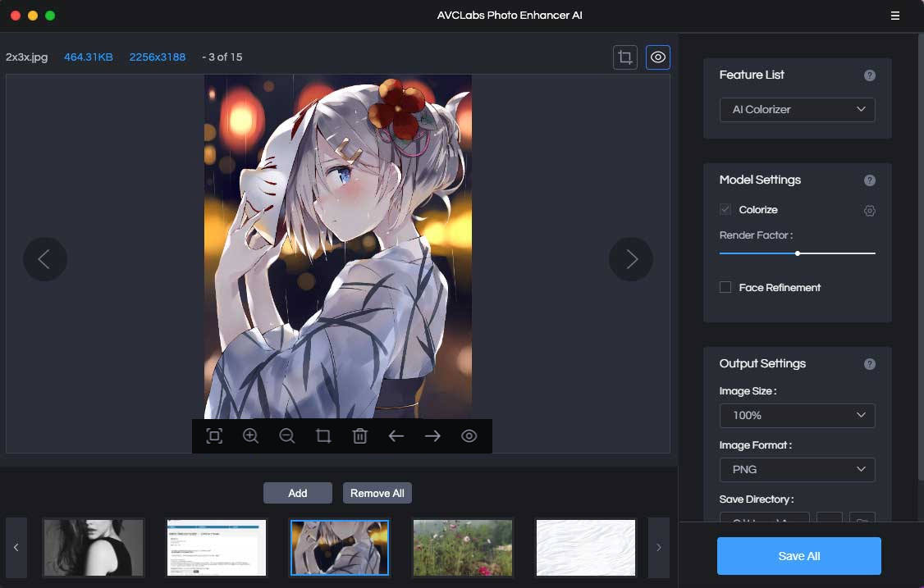Go to next image with the large round arrow
924x588 pixels.
631,259
